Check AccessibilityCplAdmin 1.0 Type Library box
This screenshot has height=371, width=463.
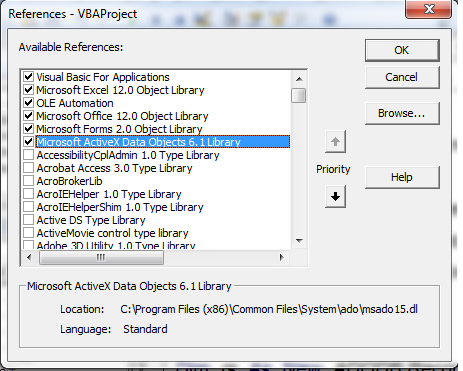coord(29,155)
